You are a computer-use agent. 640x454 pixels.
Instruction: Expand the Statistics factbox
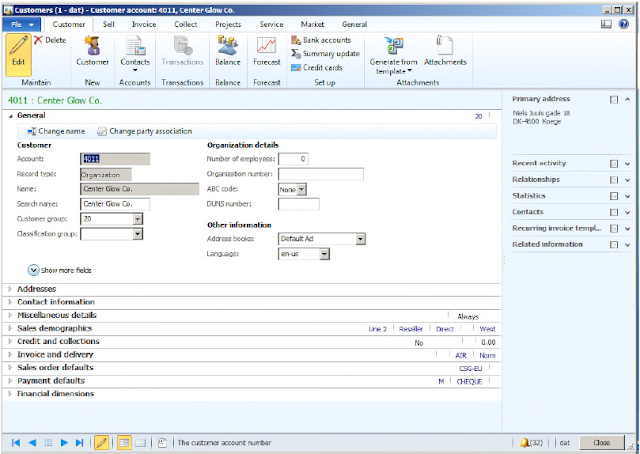point(627,196)
